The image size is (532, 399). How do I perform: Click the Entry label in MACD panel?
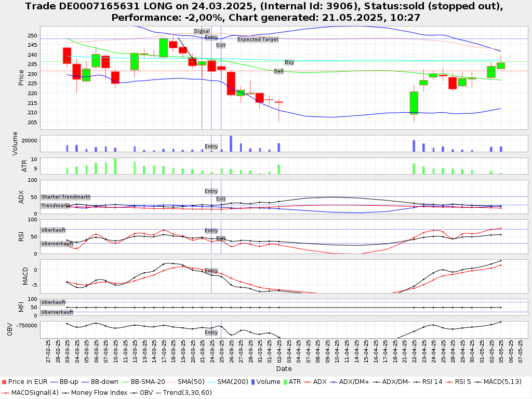coord(211,271)
